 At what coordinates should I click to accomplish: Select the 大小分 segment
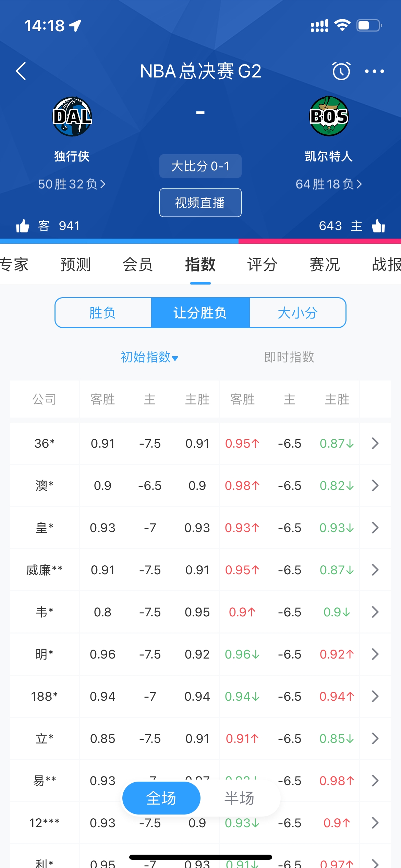(297, 313)
